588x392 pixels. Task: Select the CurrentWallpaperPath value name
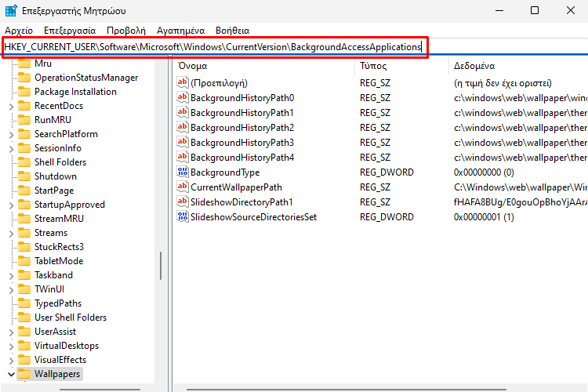236,187
